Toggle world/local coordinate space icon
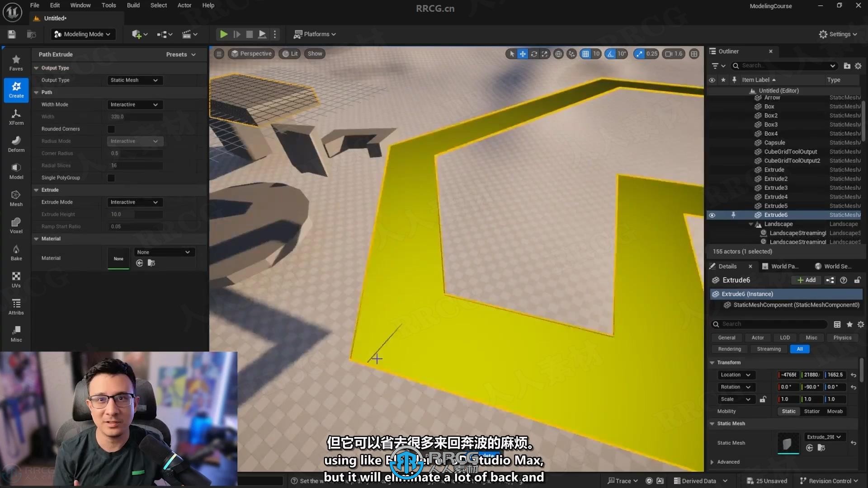 [x=559, y=54]
